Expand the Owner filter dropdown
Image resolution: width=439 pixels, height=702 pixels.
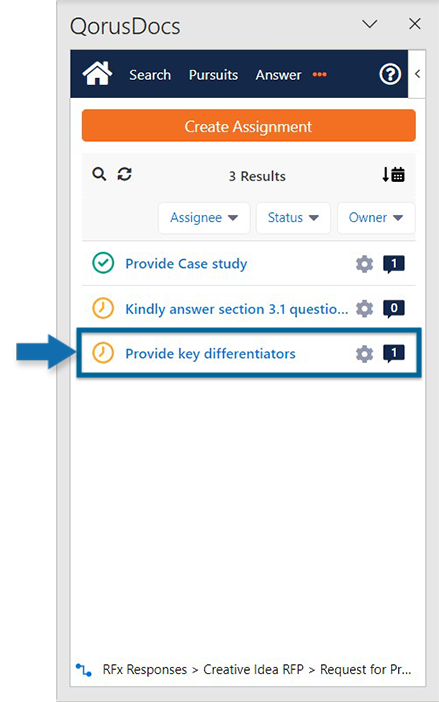[376, 218]
